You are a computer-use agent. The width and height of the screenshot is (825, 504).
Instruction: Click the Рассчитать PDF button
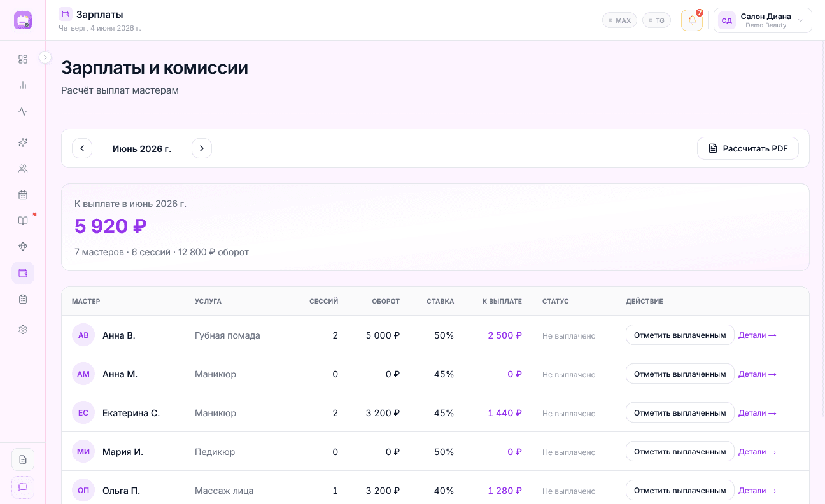(x=748, y=148)
